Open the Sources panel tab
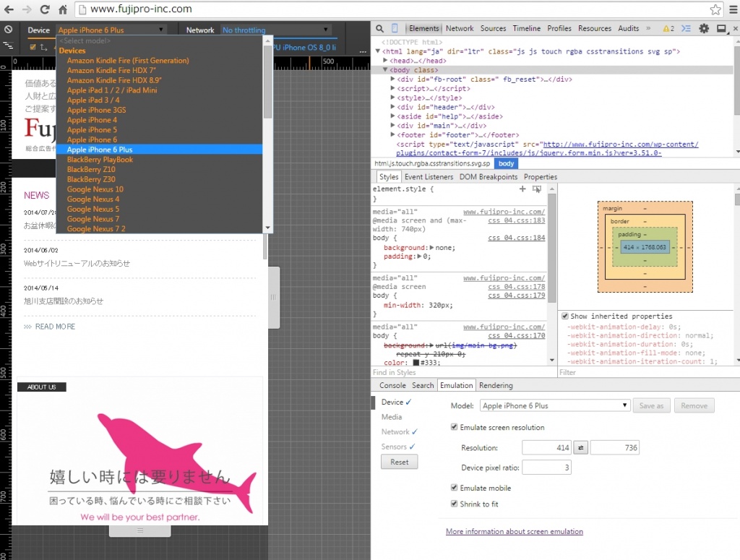 tap(493, 28)
